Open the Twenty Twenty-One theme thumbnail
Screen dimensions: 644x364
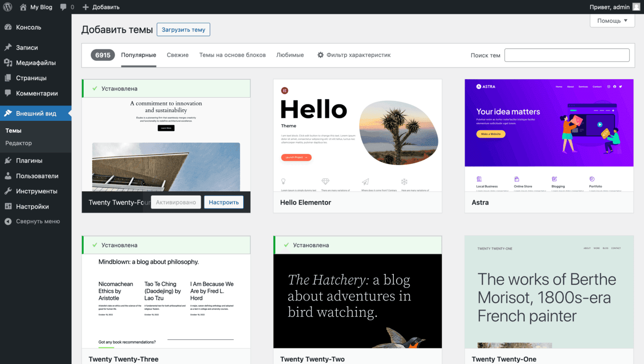point(549,292)
